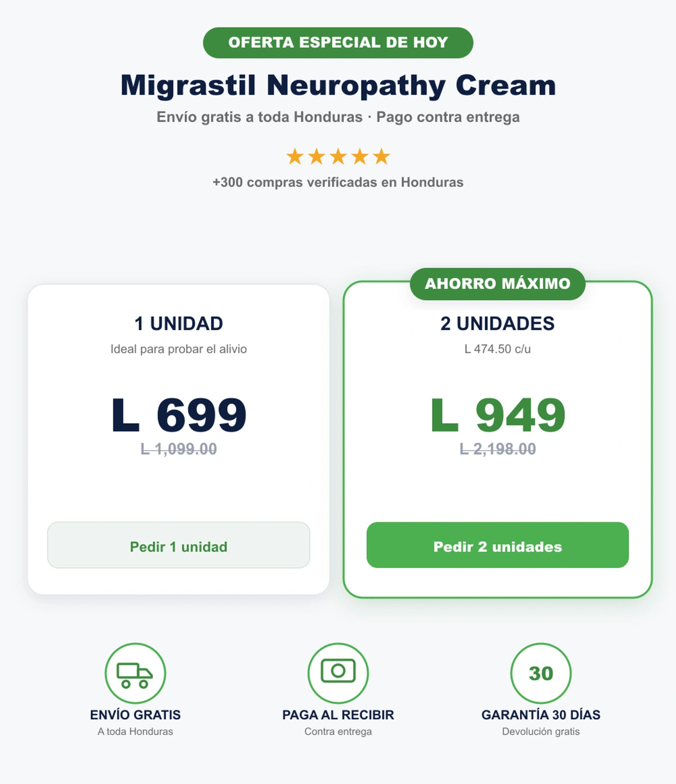Click the crossed-out L 1,099.00 price
The image size is (676, 784).
179,449
